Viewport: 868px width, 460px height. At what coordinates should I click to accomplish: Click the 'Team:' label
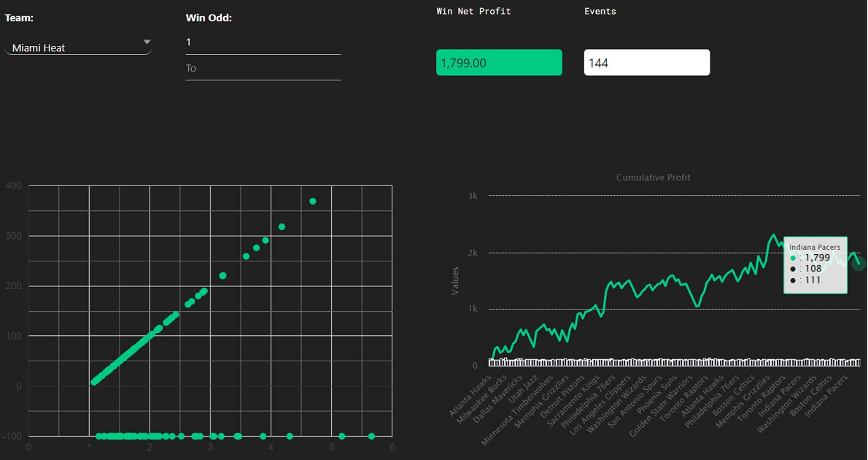coord(19,18)
